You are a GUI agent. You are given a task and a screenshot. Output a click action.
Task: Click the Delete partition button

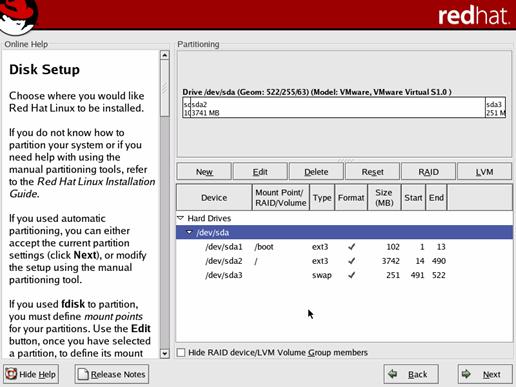pos(316,172)
